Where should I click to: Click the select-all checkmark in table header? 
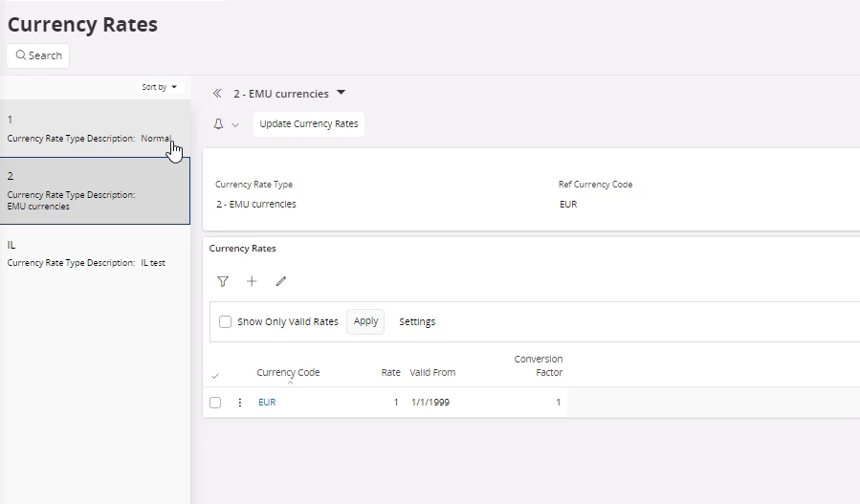215,376
